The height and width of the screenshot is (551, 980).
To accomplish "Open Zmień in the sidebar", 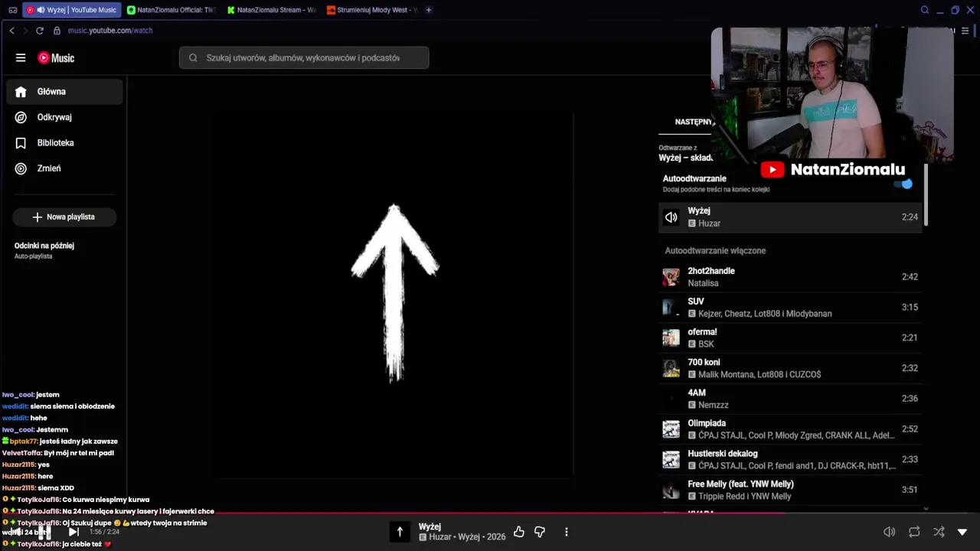I will [65, 168].
